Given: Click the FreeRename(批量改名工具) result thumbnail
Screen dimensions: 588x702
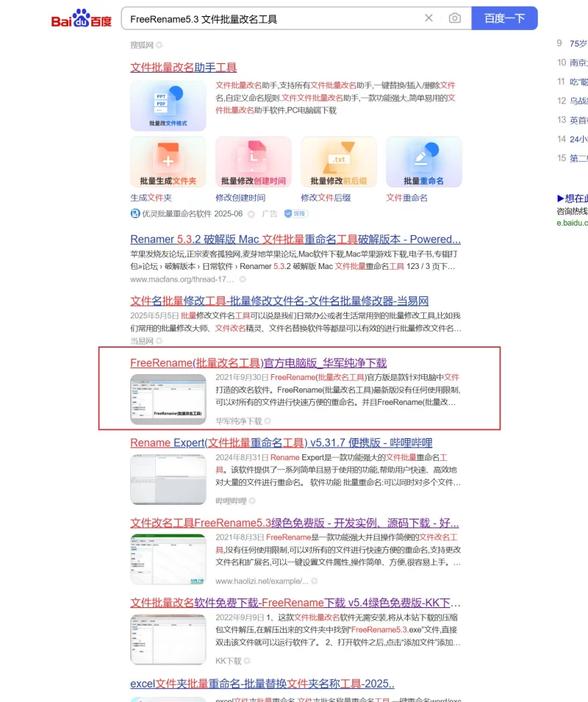Looking at the screenshot, I should pyautogui.click(x=168, y=399).
